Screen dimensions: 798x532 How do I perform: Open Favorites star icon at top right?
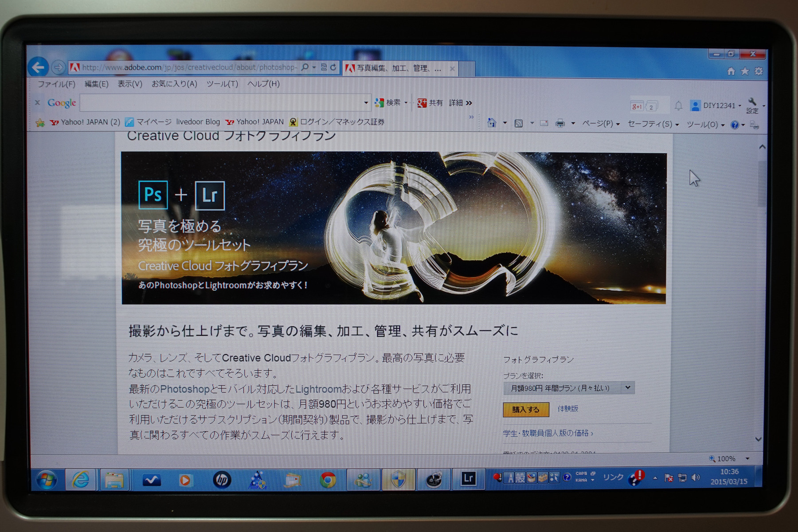[745, 71]
